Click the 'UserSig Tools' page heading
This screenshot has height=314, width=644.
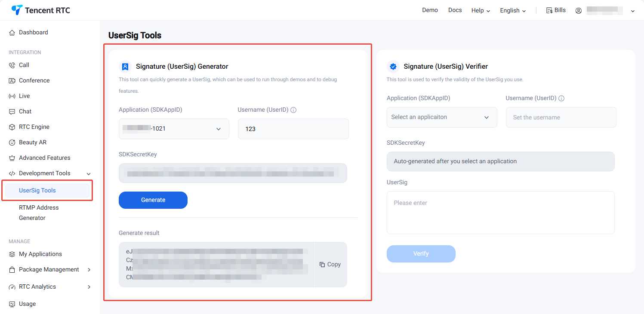click(x=135, y=36)
